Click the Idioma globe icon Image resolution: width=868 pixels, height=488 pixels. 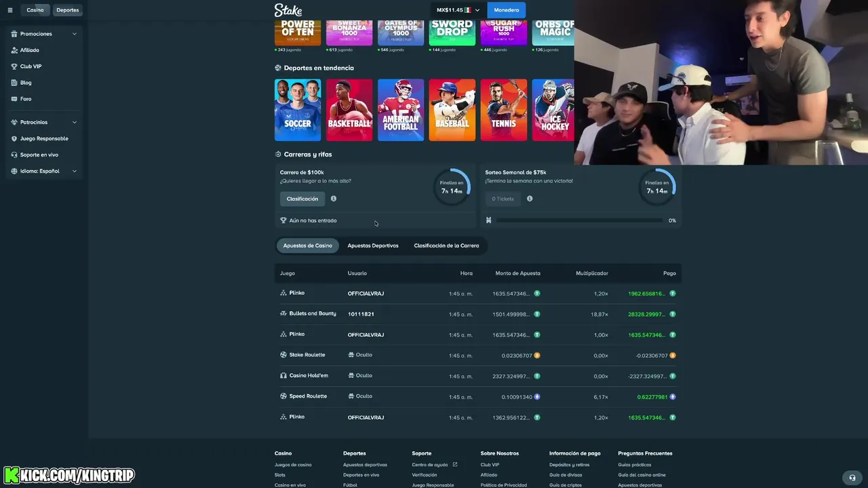pos(14,171)
